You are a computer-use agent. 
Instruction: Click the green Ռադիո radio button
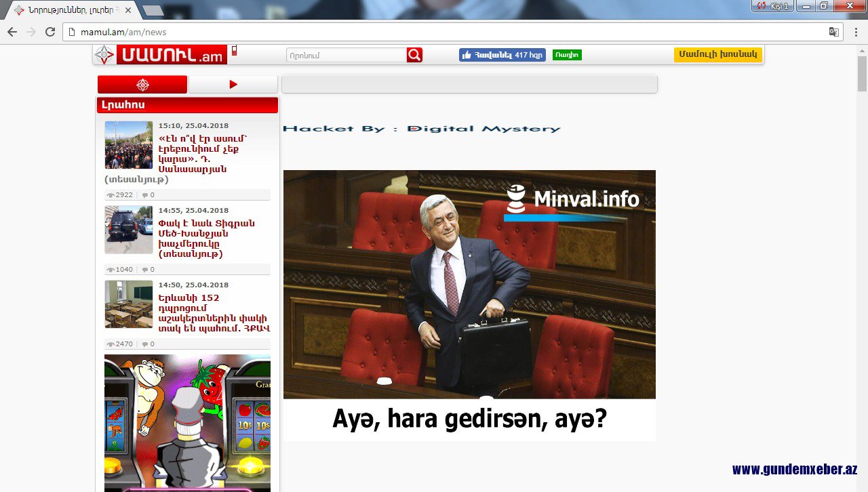click(x=567, y=55)
